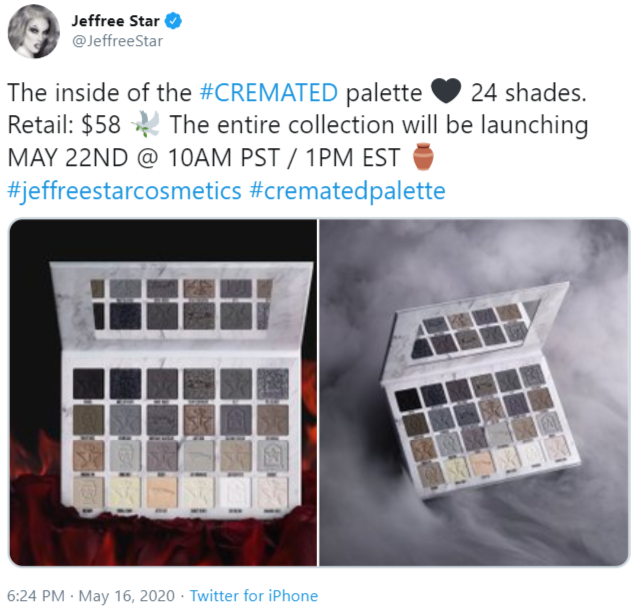Click the round profile avatar picture
The image size is (641, 613).
(x=34, y=31)
